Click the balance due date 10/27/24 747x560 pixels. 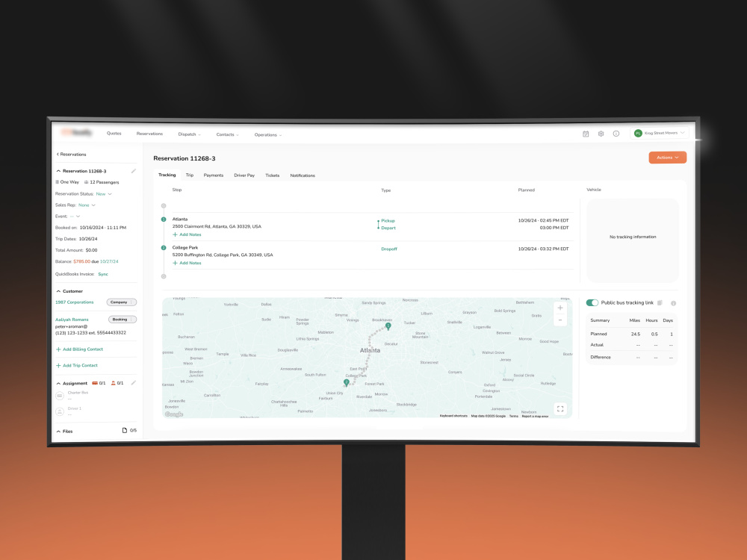point(109,261)
